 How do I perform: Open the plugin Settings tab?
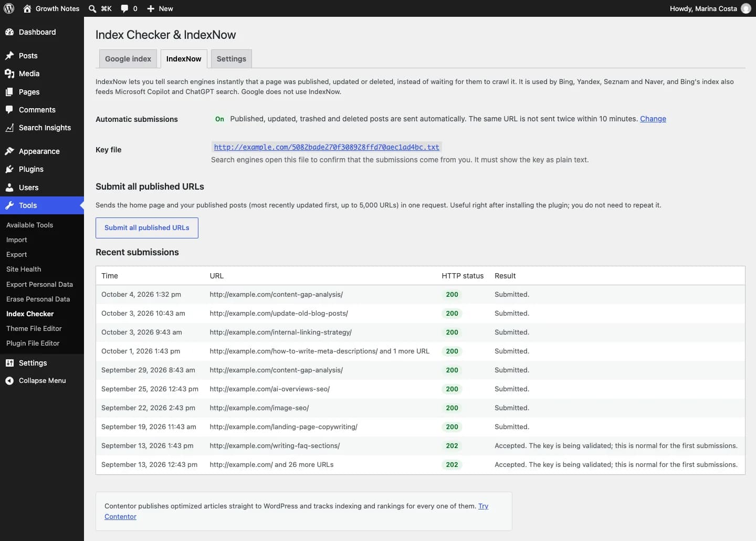tap(232, 59)
